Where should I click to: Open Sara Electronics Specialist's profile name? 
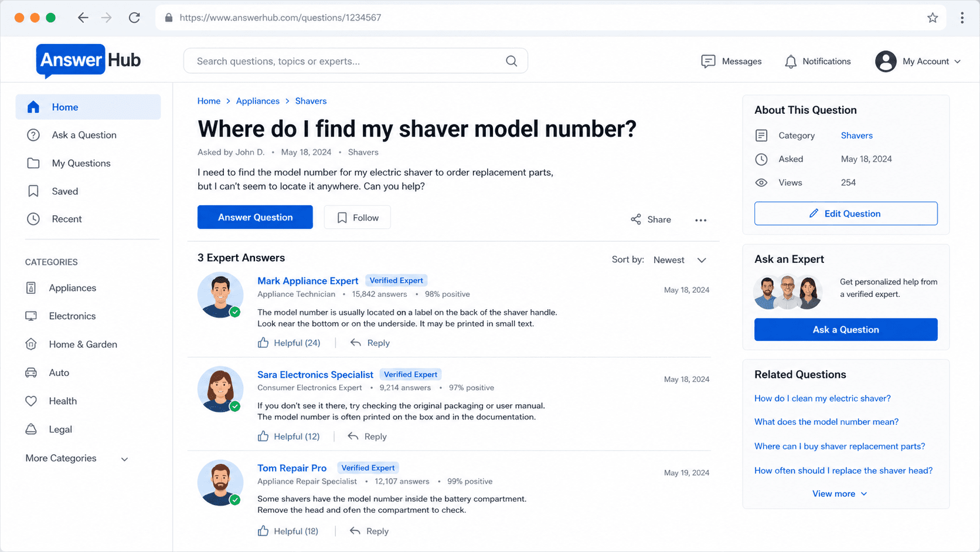click(x=315, y=374)
